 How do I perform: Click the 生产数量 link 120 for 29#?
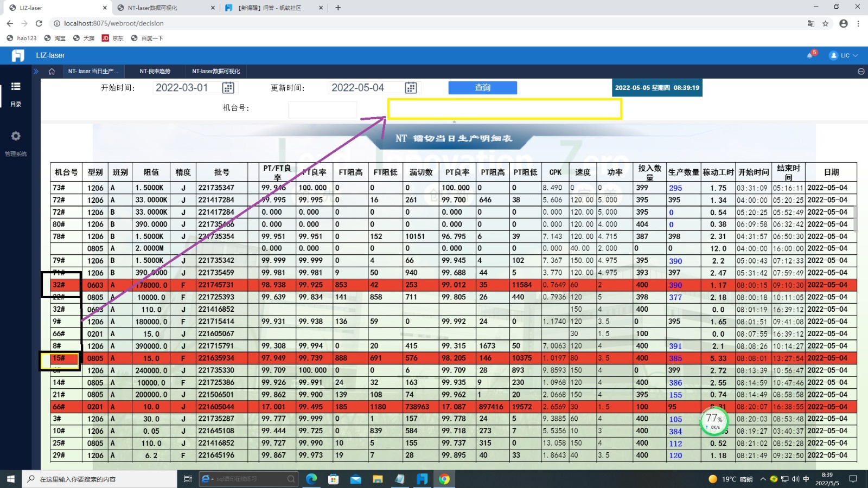coord(675,455)
